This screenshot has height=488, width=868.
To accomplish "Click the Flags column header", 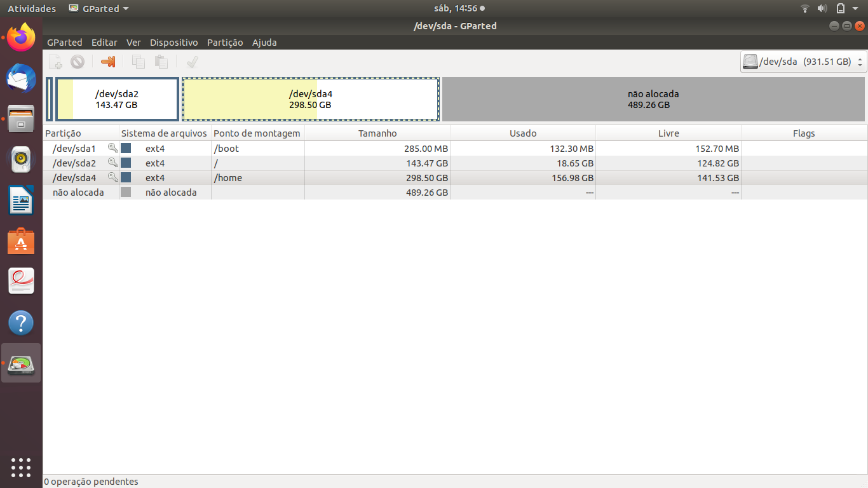I will click(x=804, y=133).
